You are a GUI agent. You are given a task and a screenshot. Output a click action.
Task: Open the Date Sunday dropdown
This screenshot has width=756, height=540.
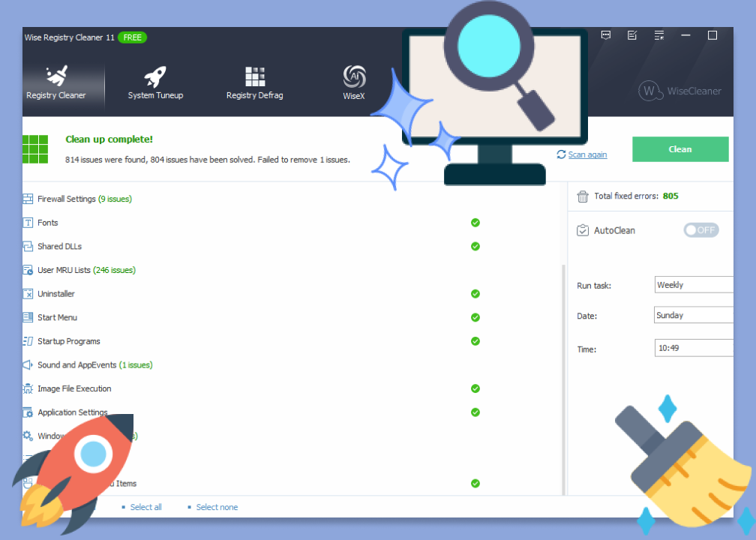[694, 315]
